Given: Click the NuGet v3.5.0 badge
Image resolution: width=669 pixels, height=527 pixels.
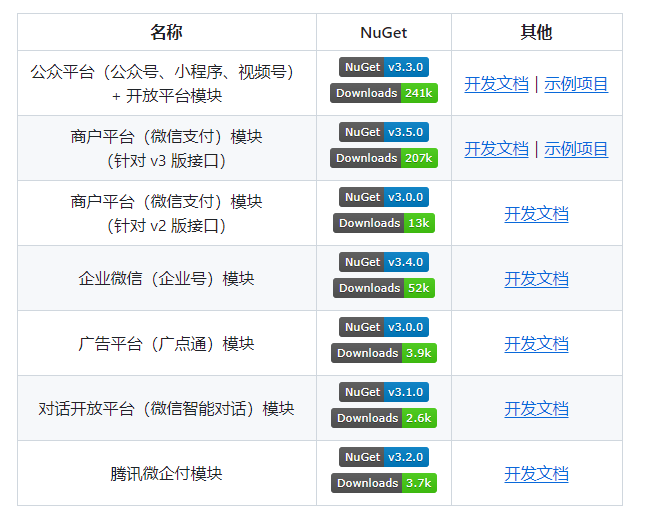Looking at the screenshot, I should 384,132.
